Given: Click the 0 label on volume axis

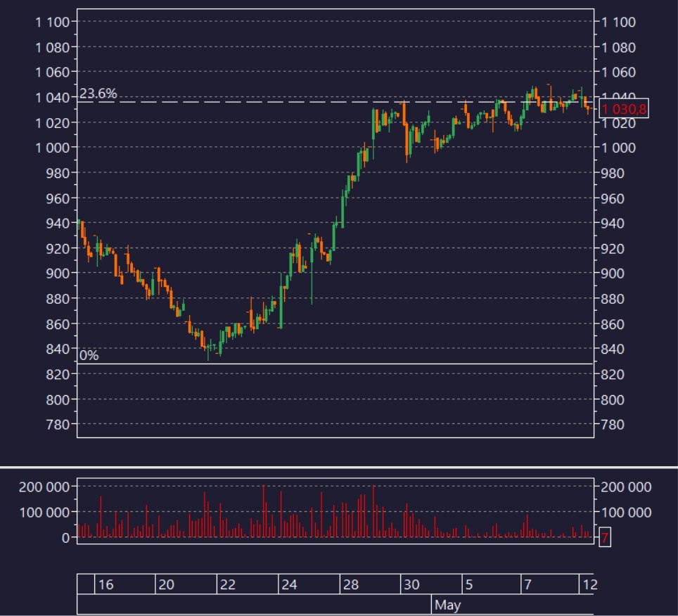Looking at the screenshot, I should (x=65, y=538).
